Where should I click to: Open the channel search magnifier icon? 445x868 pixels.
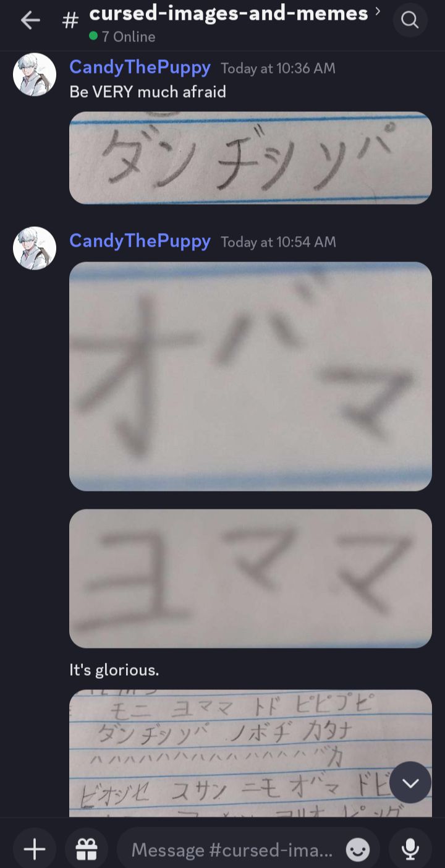(410, 20)
